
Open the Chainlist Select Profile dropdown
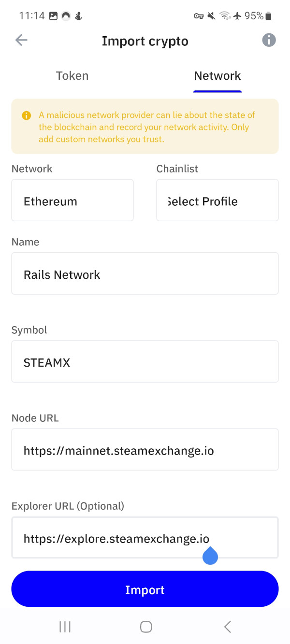217,200
